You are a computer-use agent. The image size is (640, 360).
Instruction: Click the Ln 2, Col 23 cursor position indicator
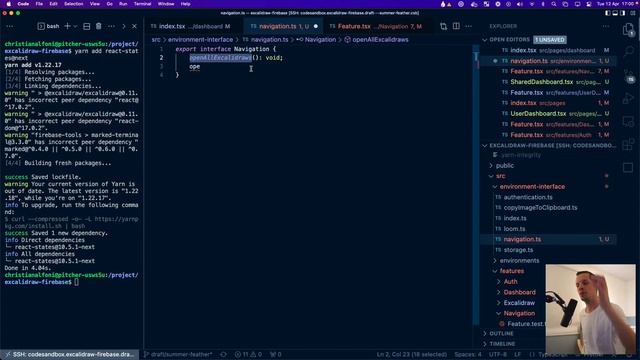coord(412,354)
